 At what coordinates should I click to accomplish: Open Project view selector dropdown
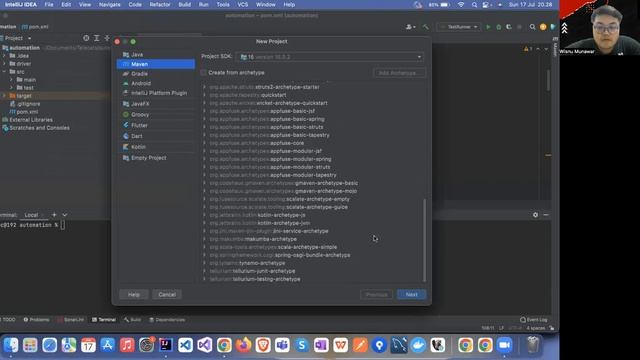coord(17,38)
